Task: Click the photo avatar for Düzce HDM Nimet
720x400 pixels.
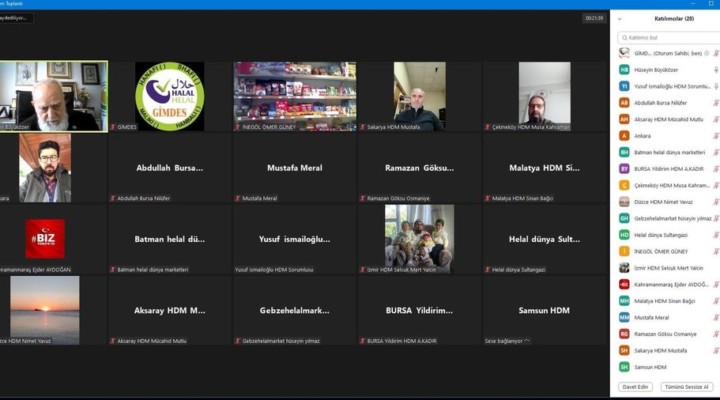Action: 624,202
